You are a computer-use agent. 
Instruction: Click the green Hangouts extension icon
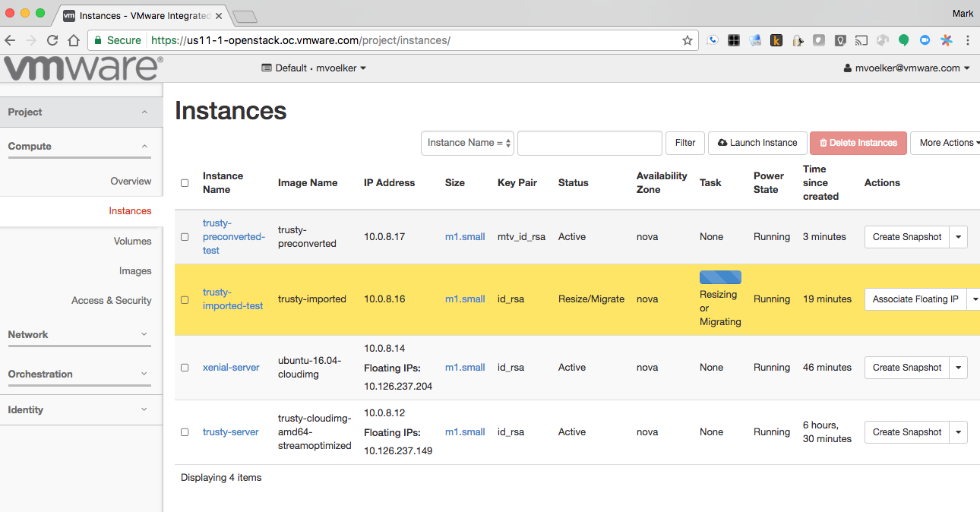pos(904,40)
